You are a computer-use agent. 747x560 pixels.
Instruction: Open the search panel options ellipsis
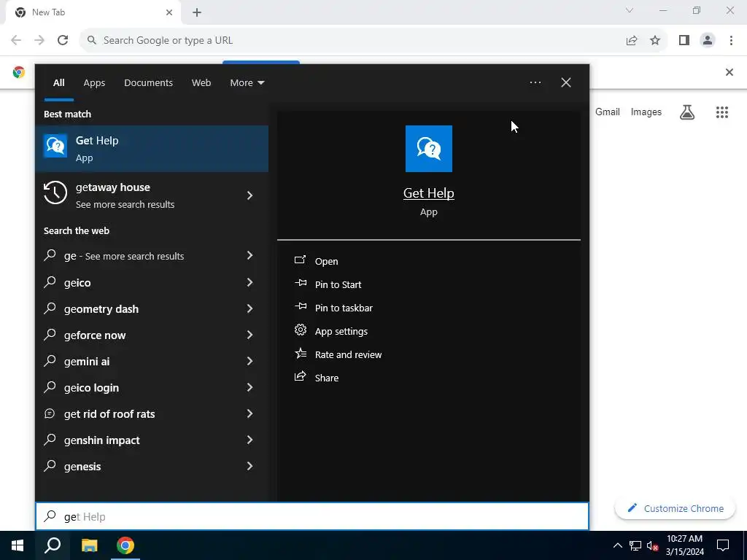coord(535,82)
